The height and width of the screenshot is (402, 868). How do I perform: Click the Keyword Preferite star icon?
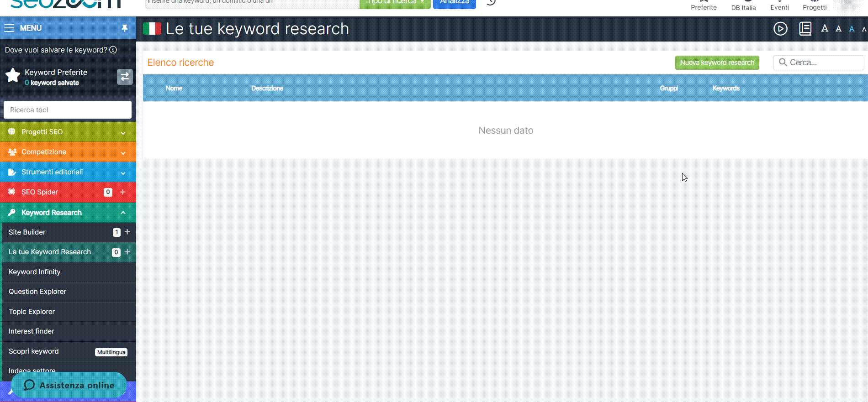(x=13, y=76)
